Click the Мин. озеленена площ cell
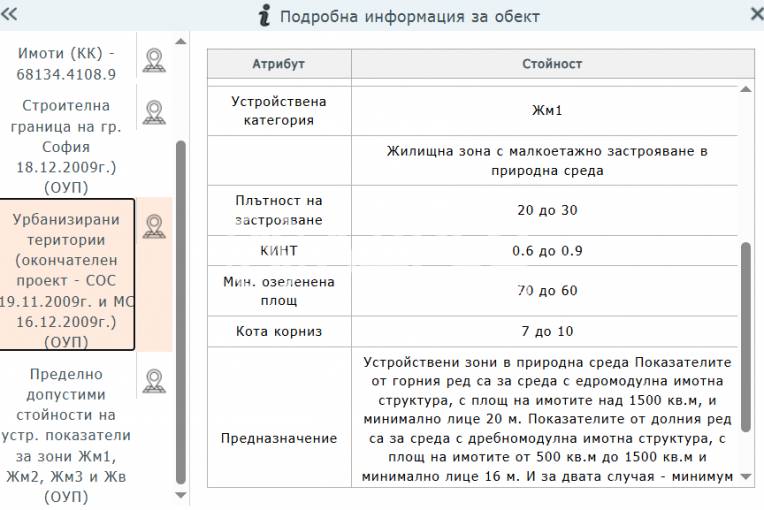This screenshot has height=510, width=764. (279, 291)
